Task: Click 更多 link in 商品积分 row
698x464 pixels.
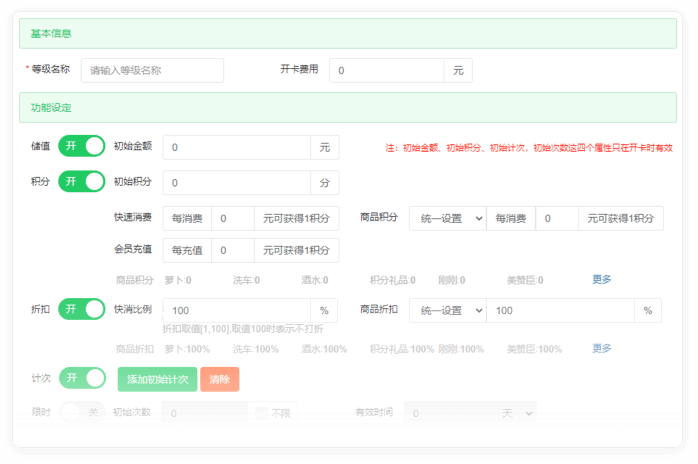Action: (x=601, y=279)
